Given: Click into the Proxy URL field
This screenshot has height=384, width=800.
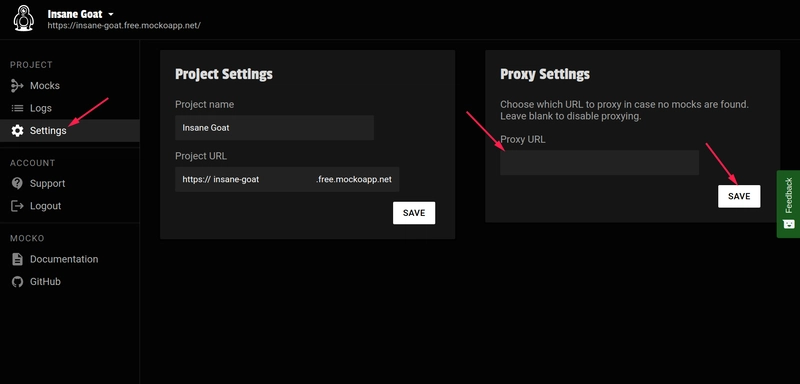Looking at the screenshot, I should pyautogui.click(x=599, y=163).
